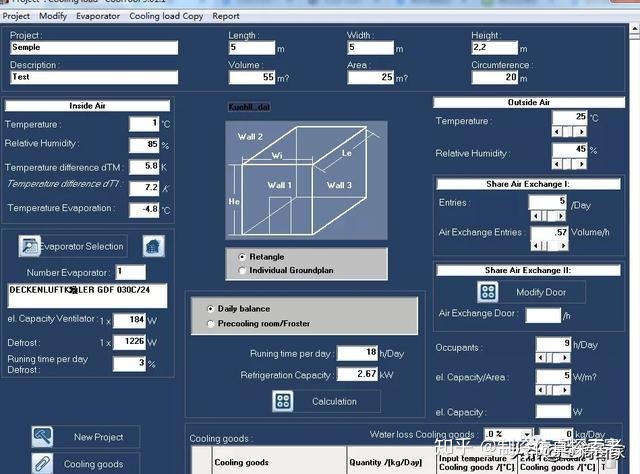Click the house icon beside Evaporator Selection
This screenshot has width=640, height=474.
click(x=153, y=246)
